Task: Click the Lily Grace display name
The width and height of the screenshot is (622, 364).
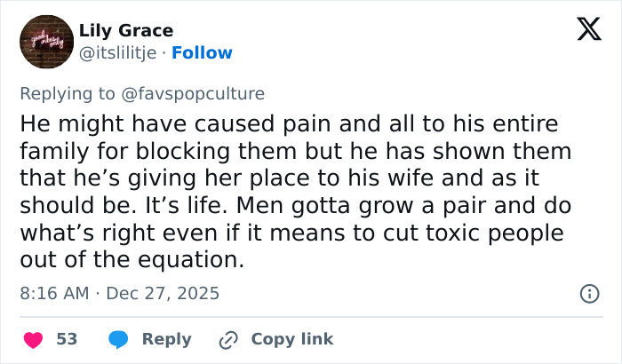Action: pyautogui.click(x=126, y=31)
